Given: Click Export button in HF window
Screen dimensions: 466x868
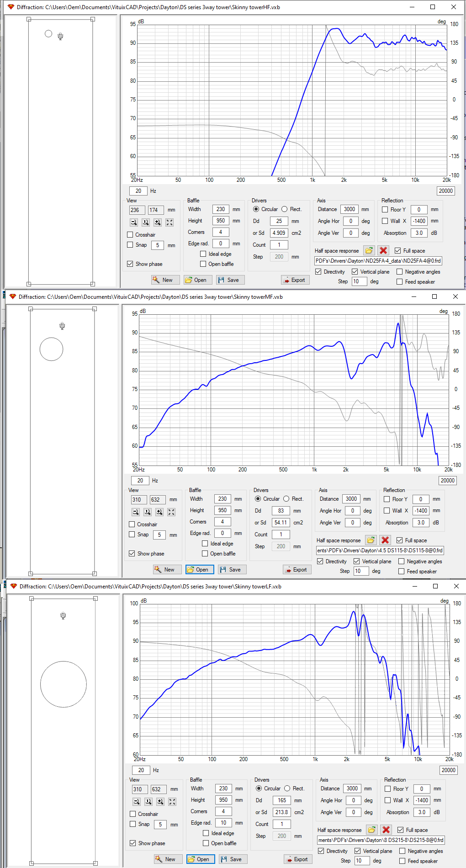Looking at the screenshot, I should pyautogui.click(x=295, y=280).
